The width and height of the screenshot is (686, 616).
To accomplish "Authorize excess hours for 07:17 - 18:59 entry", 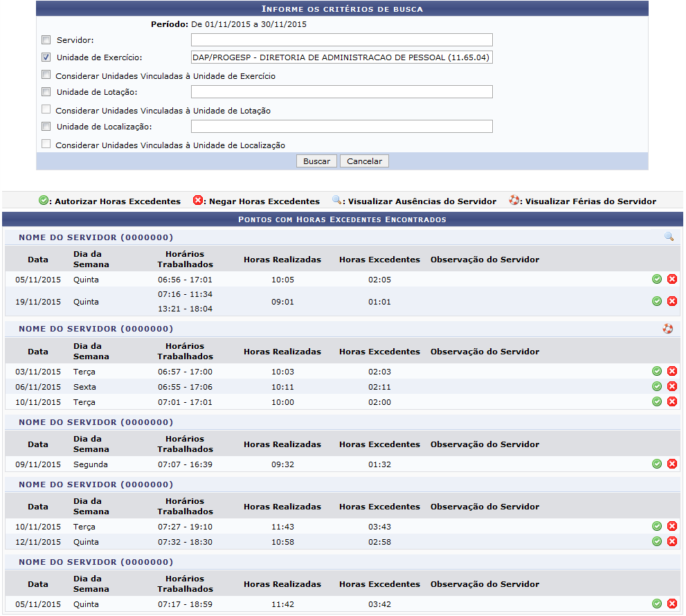I will tap(656, 604).
